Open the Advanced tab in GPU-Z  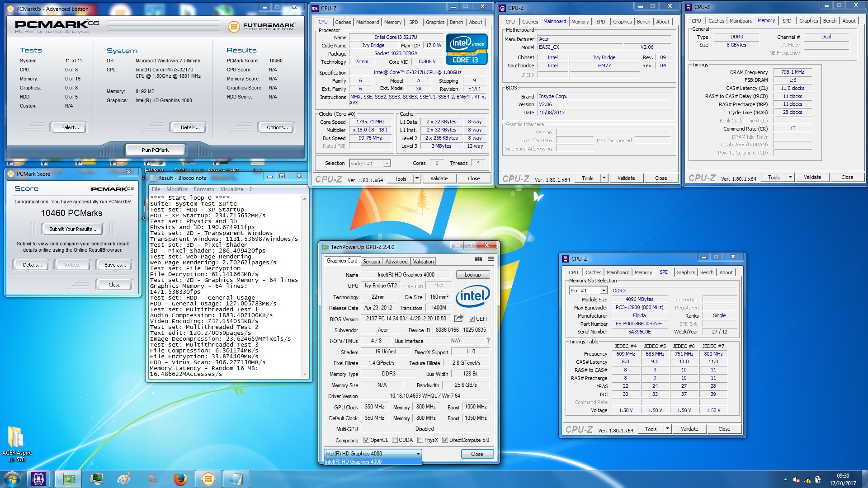click(396, 262)
